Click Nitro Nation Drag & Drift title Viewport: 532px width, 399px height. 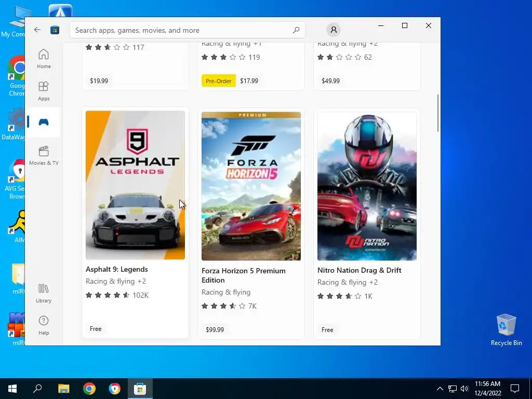click(x=360, y=270)
